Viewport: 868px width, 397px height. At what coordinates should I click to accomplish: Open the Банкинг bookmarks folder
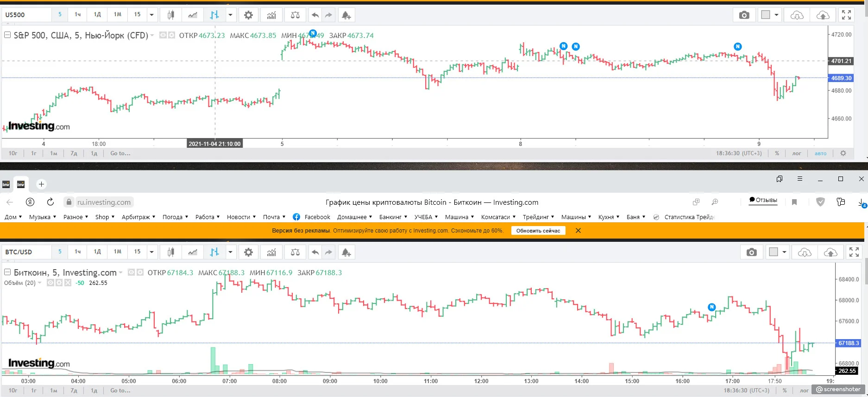coord(393,217)
